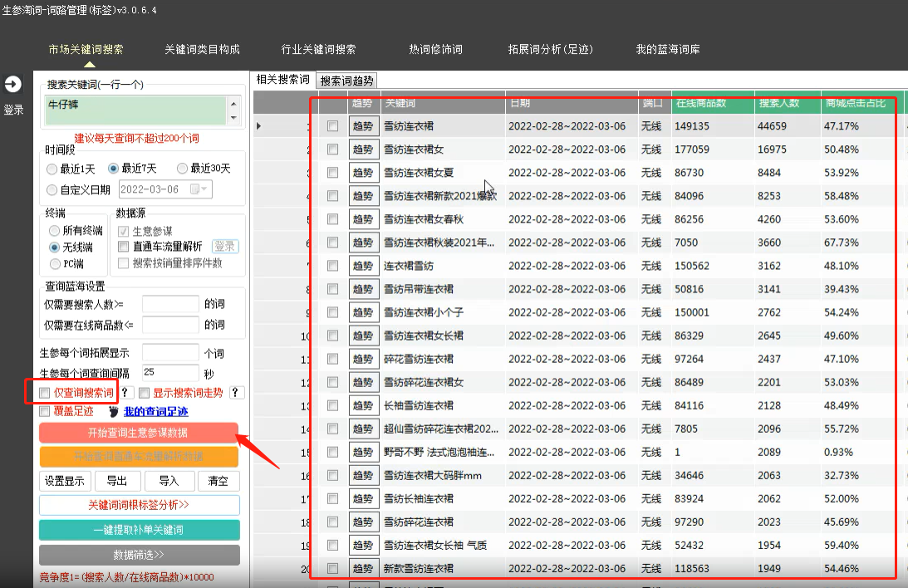Viewport: 908px width, 588px height.
Task: Sort by the 关键词 column header
Action: pos(443,103)
